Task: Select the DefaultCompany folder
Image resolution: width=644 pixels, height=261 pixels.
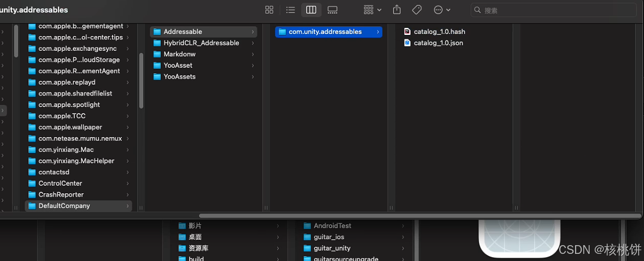Action: coord(78,206)
